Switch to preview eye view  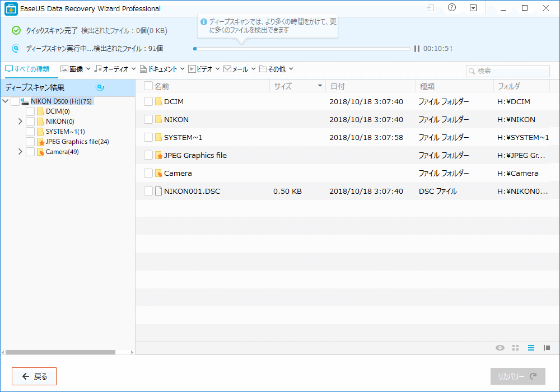[500, 348]
